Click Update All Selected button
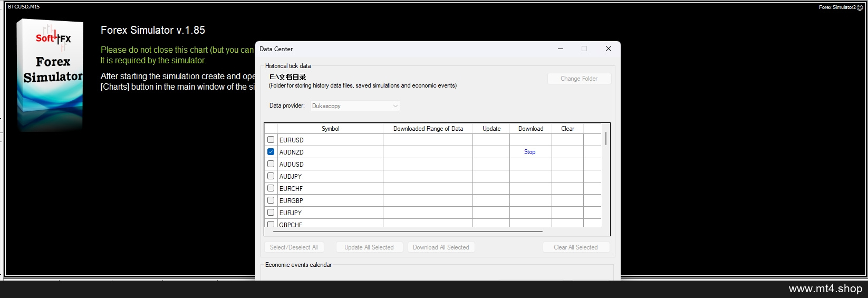Screen dimensions: 868x298 click(x=369, y=247)
